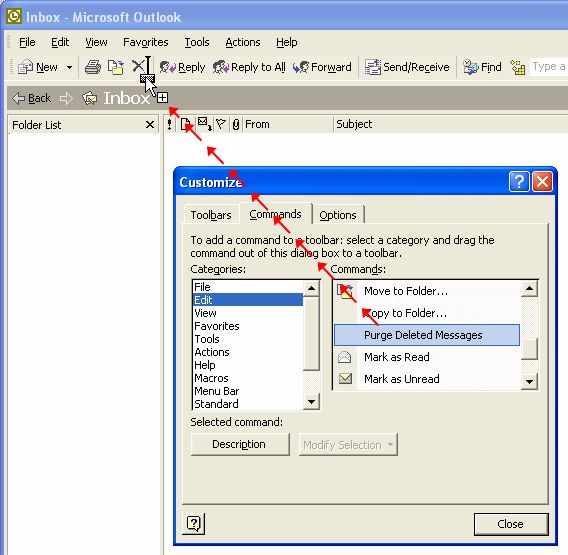Select Mark as Unread command
The image size is (568, 555).
point(427,379)
